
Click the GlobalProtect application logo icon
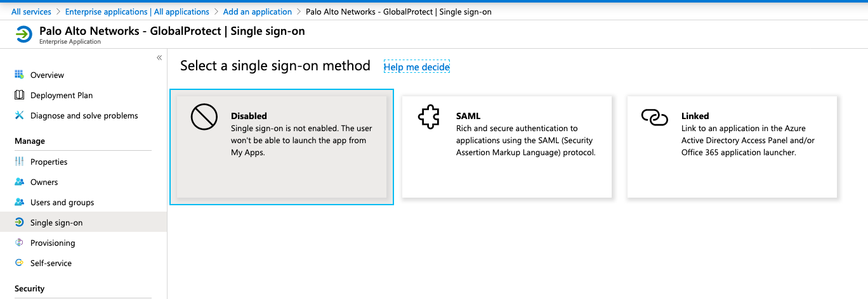[x=23, y=34]
